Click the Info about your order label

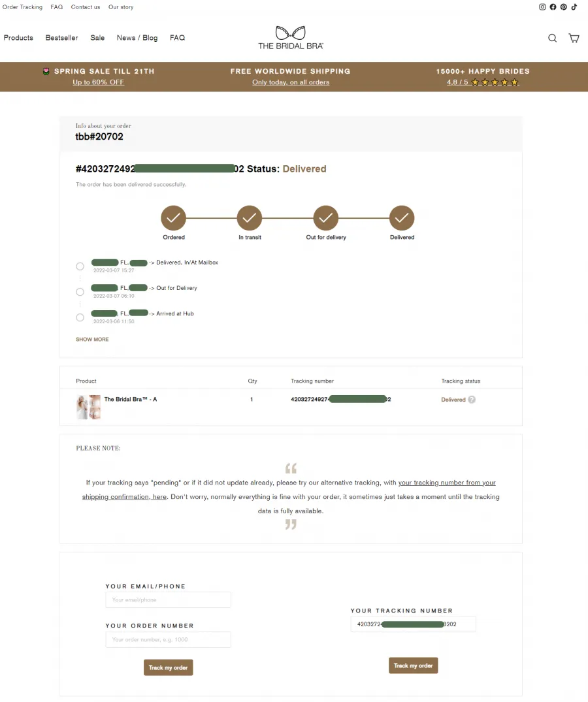coord(103,126)
